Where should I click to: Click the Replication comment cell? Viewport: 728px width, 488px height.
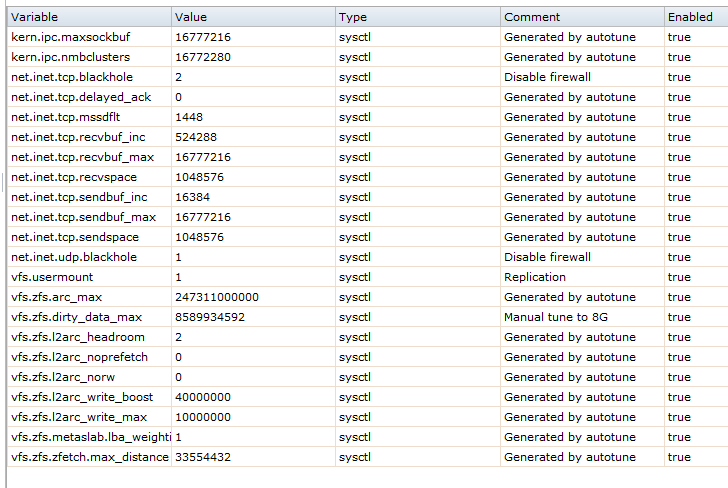535,277
